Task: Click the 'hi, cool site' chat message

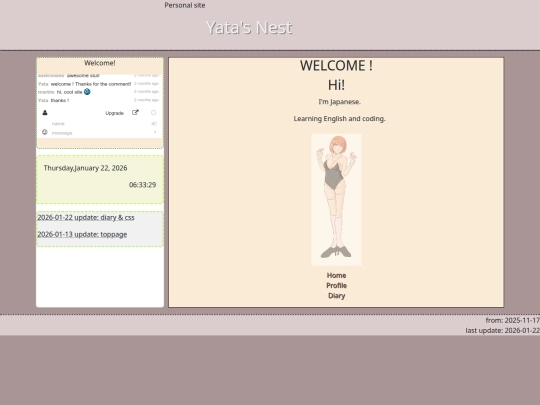Action: 70,92
